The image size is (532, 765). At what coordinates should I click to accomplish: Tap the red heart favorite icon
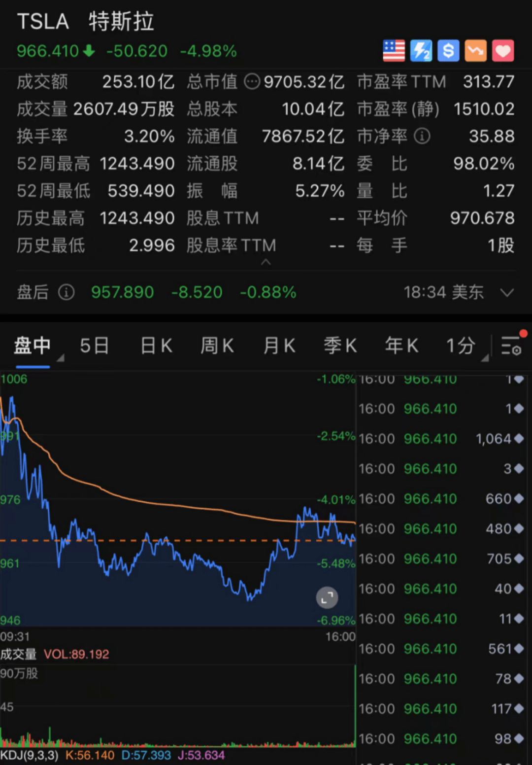click(503, 51)
